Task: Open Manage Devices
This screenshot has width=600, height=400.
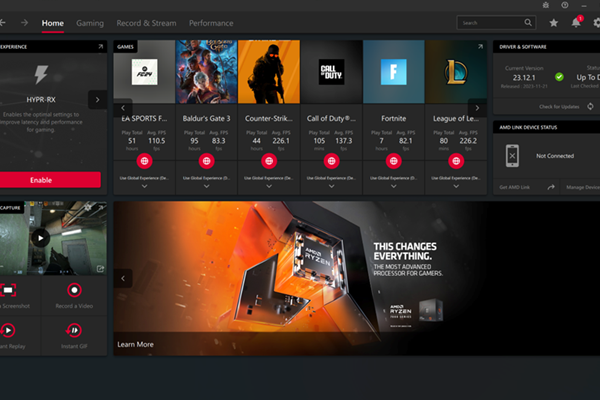Action: point(582,187)
